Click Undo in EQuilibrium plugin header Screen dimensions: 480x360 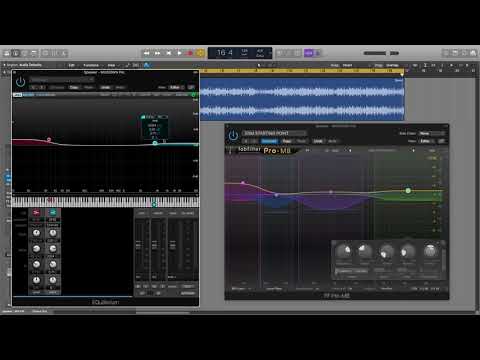105,87
